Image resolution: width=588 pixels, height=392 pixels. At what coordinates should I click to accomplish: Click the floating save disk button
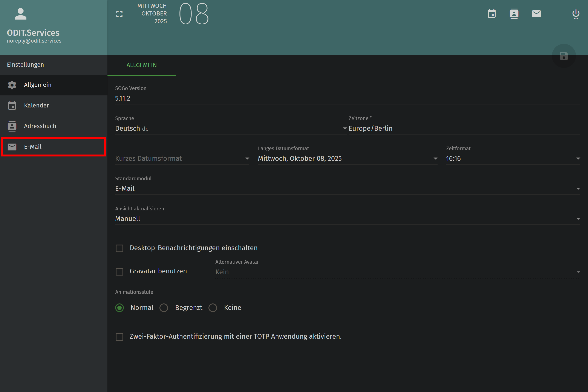coord(564,56)
